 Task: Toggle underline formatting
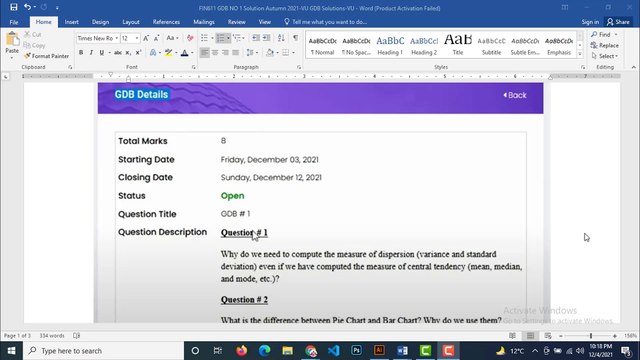(101, 52)
